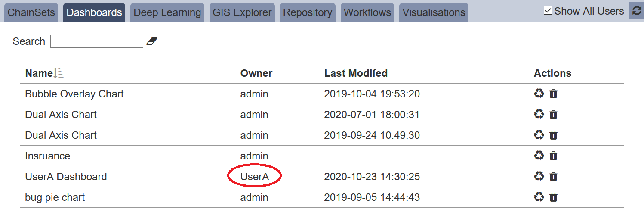This screenshot has height=209, width=644.
Task: Switch to the ChainSets tab
Action: 31,12
